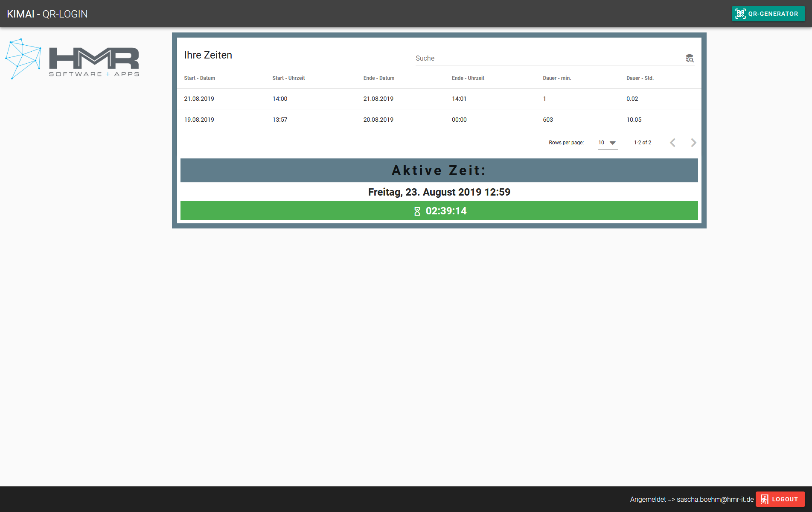Sort by the Start - Datum column header
The height and width of the screenshot is (512, 812).
(x=199, y=78)
